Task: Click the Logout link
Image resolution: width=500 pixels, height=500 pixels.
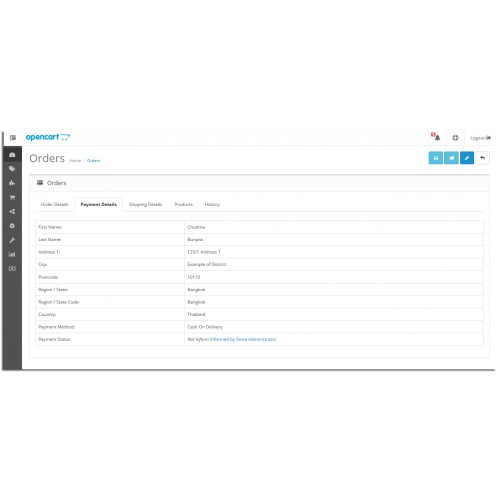Action: point(480,138)
